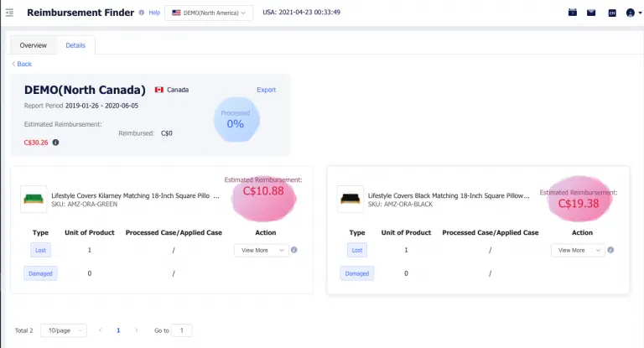The width and height of the screenshot is (644, 348).
Task: Click the Damaged tag for AMZ-ORA-BLACK
Action: tap(357, 273)
